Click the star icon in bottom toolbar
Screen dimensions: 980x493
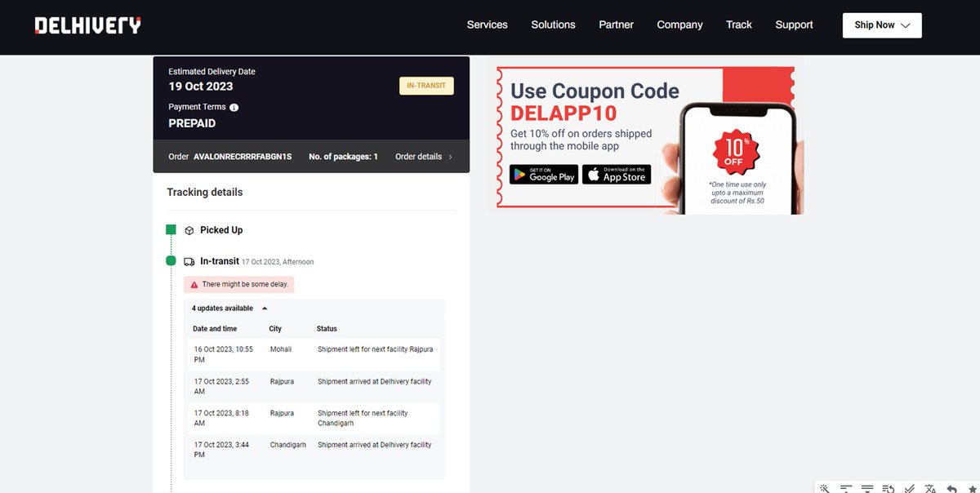point(973,488)
